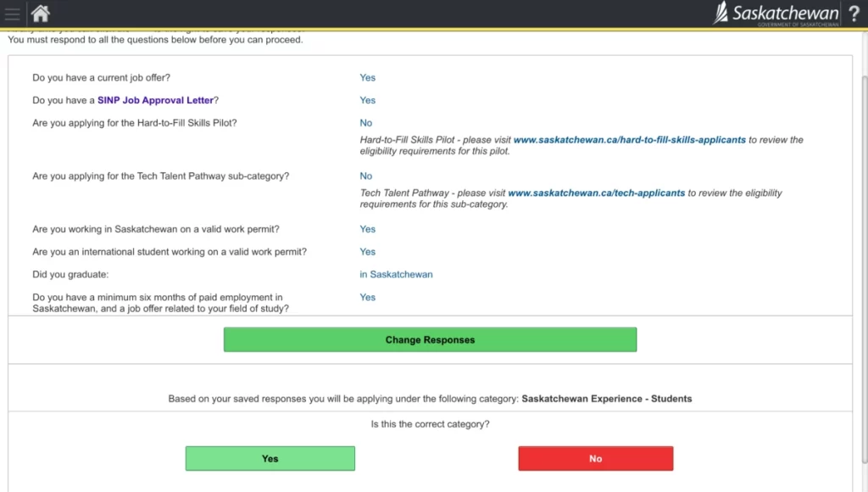Click 'Yes' answer for six months employment question

pos(367,298)
